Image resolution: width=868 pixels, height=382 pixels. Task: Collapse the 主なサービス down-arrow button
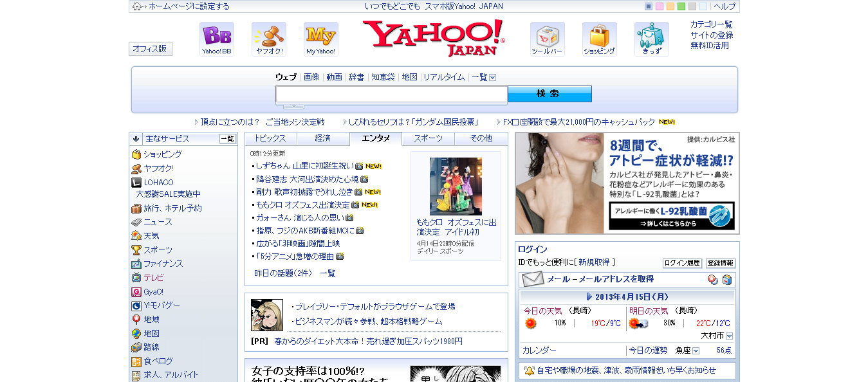(136, 139)
